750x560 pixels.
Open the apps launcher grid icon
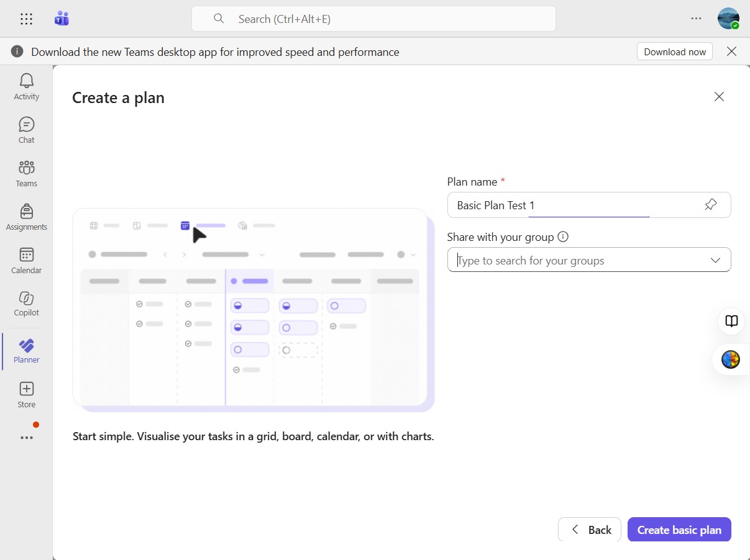tap(26, 19)
